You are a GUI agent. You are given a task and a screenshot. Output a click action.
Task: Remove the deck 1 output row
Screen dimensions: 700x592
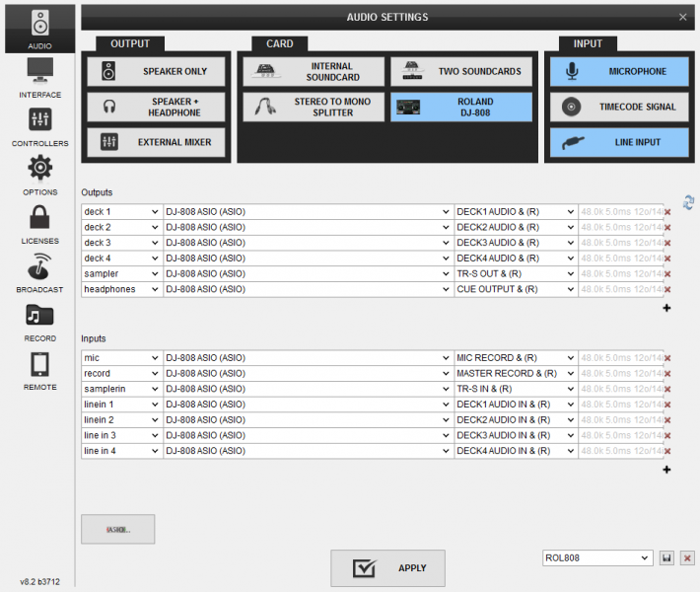[x=667, y=212]
